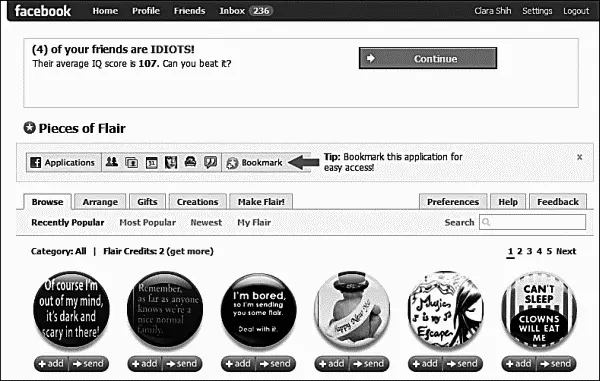Switch to the Arrange tab
This screenshot has width=600, height=381.
click(x=100, y=202)
